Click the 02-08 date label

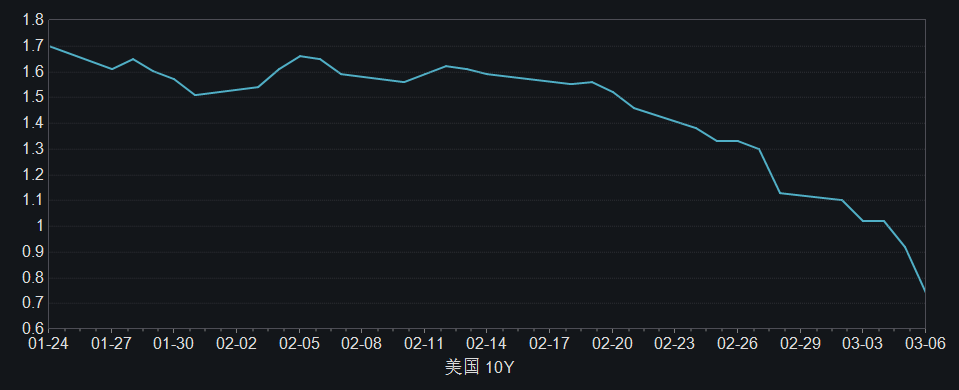point(361,344)
